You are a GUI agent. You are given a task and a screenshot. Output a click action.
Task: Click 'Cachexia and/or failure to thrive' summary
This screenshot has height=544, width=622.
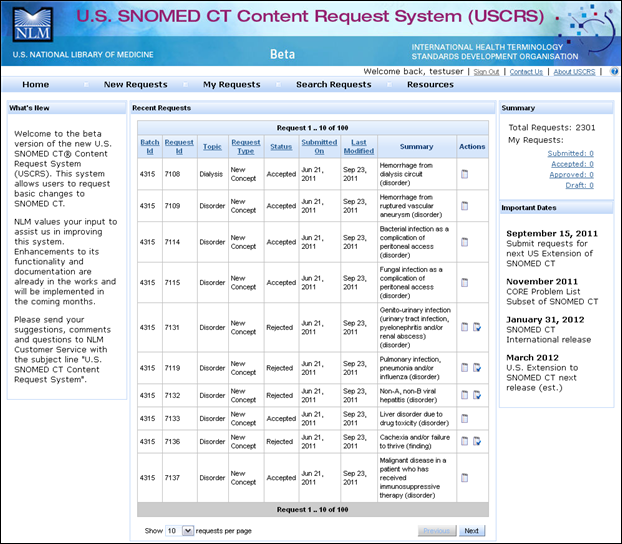(415, 441)
